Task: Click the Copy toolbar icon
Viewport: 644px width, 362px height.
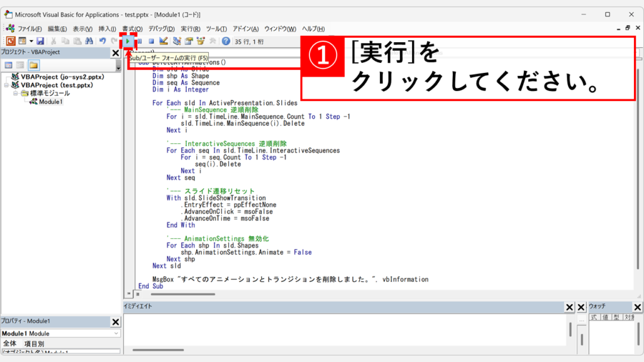Action: pyautogui.click(x=65, y=41)
